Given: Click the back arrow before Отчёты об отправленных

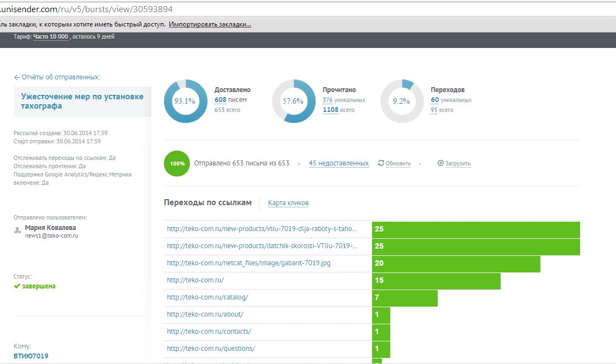Looking at the screenshot, I should (17, 77).
